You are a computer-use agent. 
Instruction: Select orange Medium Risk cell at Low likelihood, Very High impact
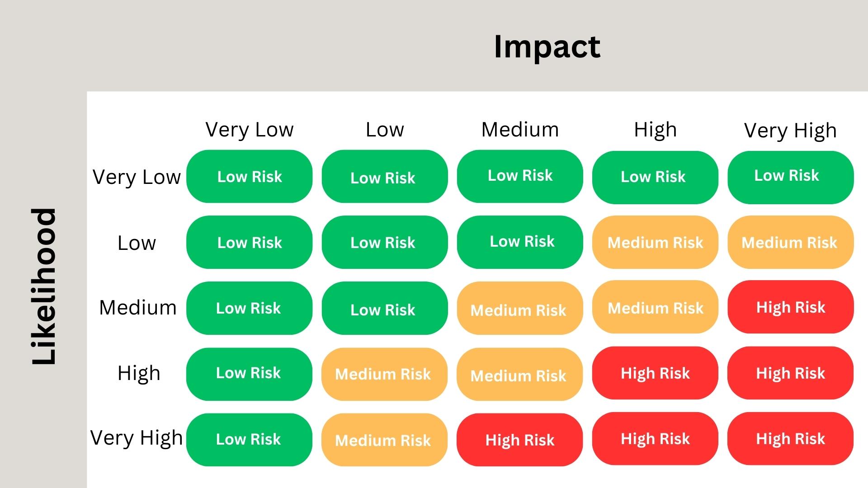pyautogui.click(x=790, y=242)
